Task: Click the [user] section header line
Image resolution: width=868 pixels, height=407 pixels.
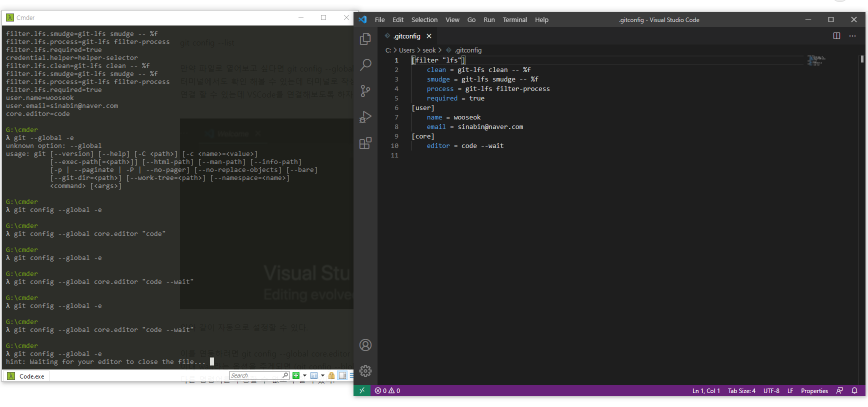Action: point(423,107)
